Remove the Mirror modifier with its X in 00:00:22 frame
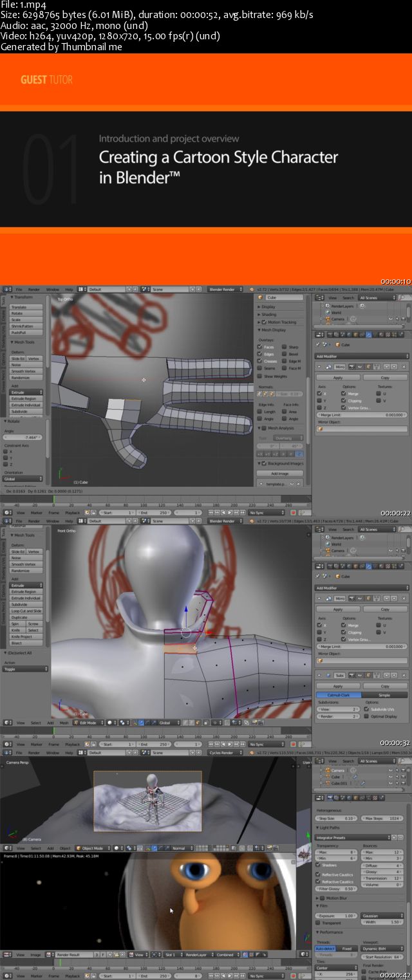 (404, 366)
